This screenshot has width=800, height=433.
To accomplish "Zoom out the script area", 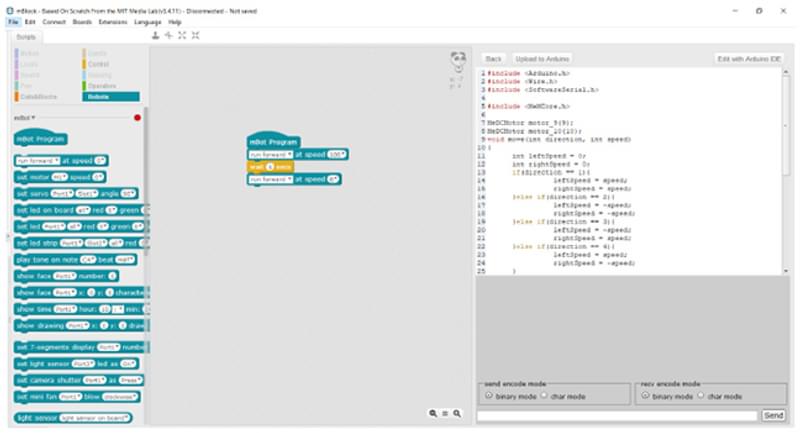I will (433, 414).
